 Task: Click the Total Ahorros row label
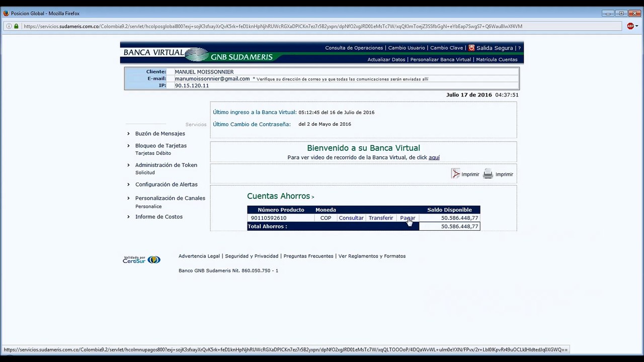(x=268, y=226)
